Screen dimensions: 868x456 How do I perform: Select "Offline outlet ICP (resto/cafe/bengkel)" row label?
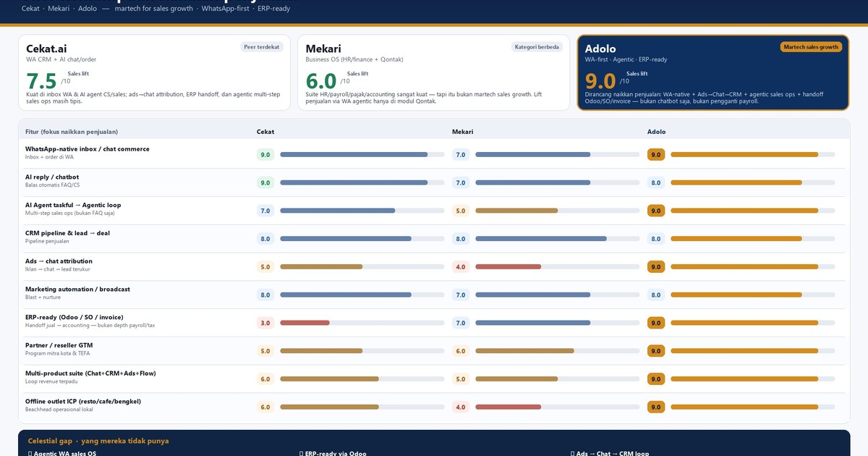tap(83, 401)
